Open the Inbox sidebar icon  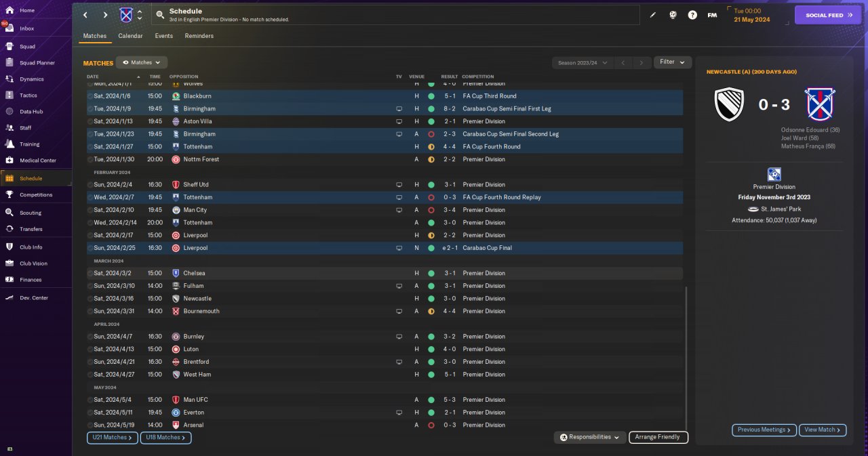pos(9,28)
